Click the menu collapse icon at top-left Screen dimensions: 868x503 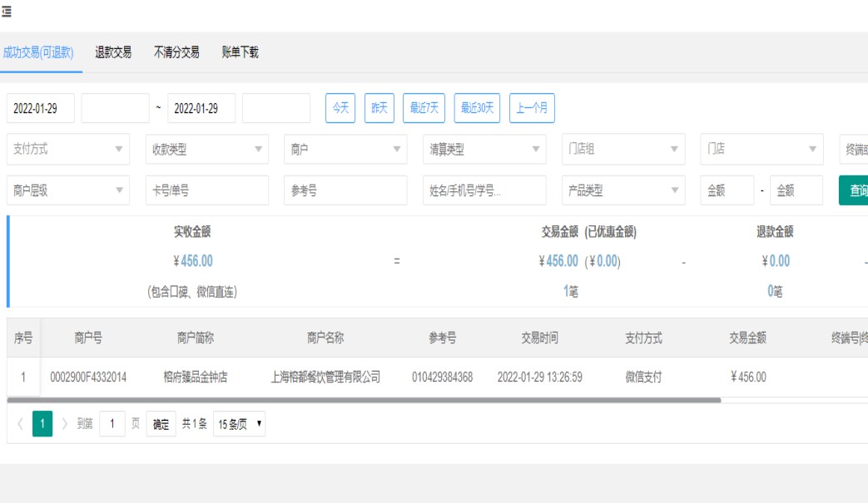click(x=7, y=12)
